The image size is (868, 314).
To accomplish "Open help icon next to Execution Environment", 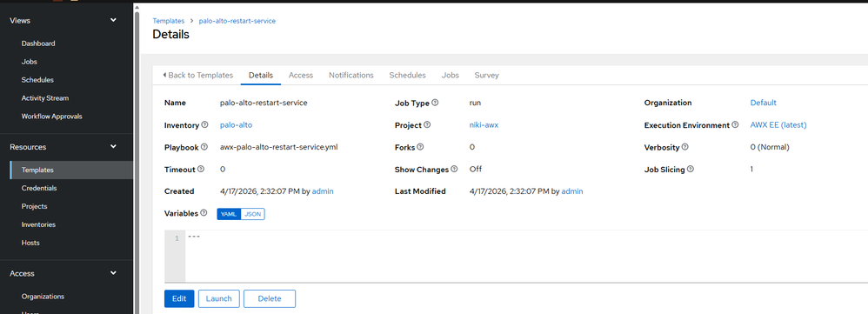I will (735, 125).
